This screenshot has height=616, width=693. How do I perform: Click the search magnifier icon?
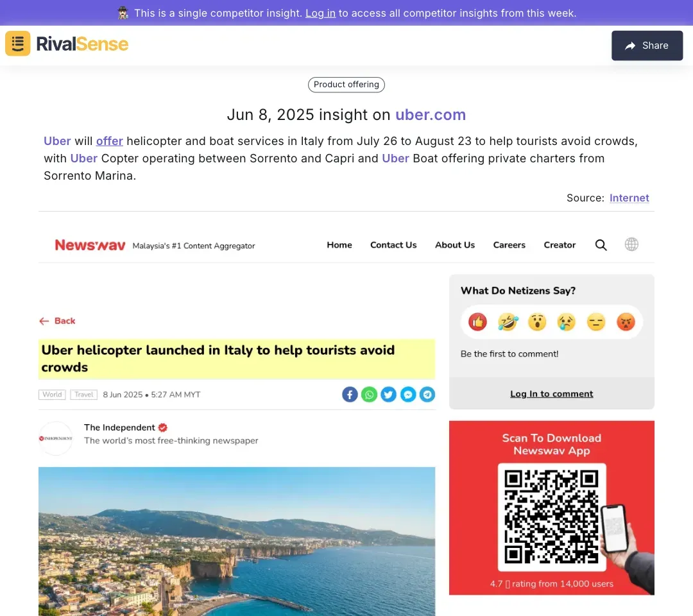pos(601,245)
